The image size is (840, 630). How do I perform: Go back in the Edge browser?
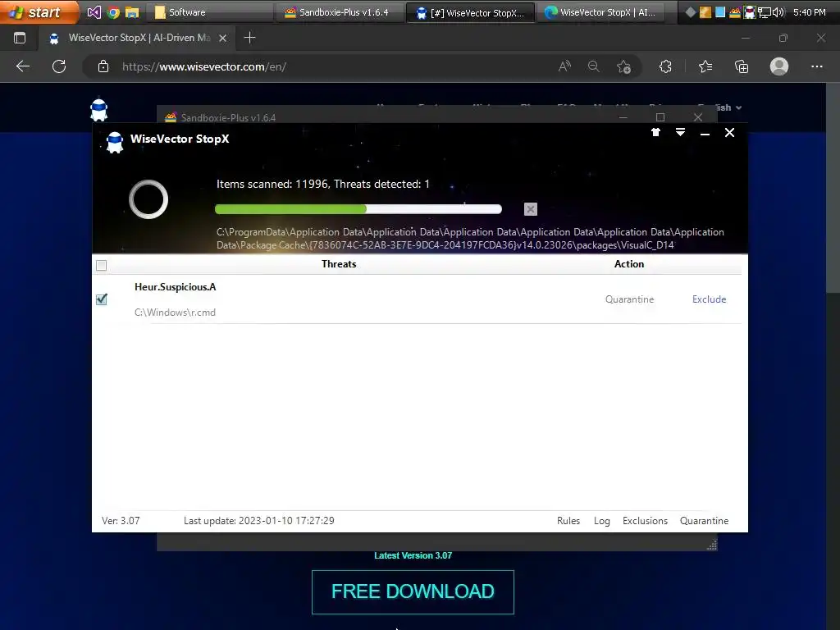23,66
